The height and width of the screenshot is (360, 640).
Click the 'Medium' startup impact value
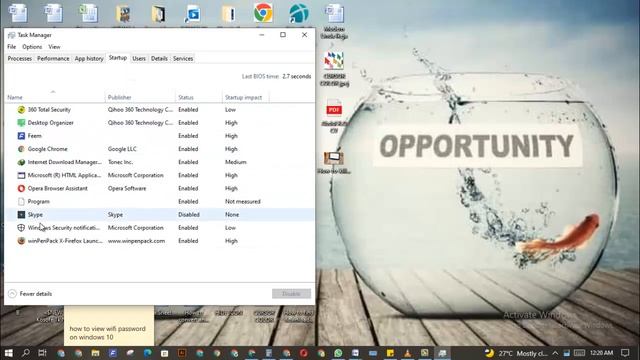236,162
